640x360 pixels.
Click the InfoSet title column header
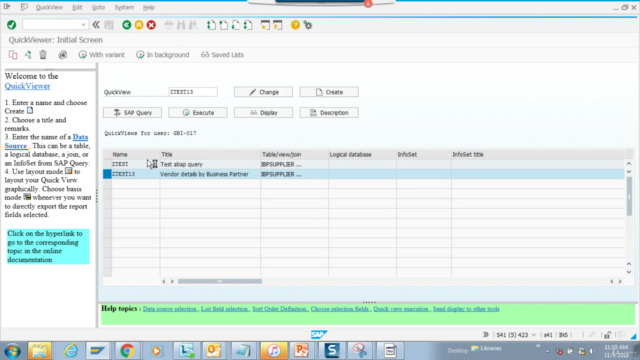tap(538, 154)
